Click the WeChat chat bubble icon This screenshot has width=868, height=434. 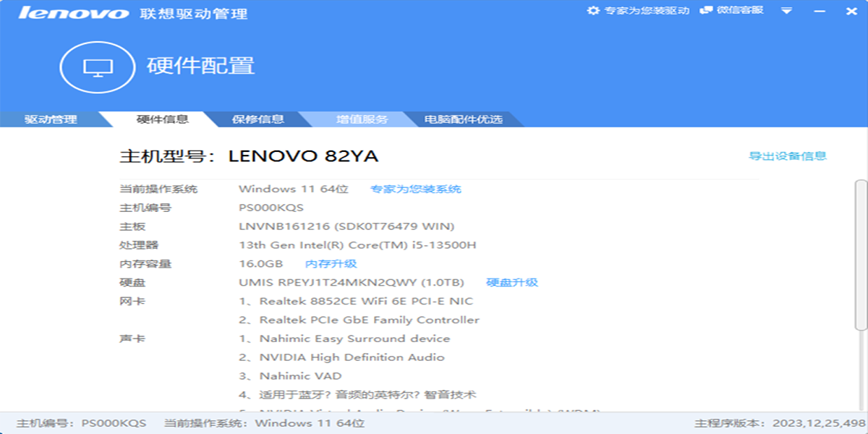pyautogui.click(x=706, y=10)
